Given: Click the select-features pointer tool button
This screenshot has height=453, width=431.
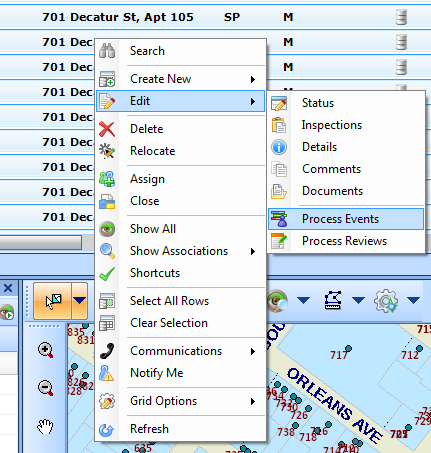Looking at the screenshot, I should (53, 301).
